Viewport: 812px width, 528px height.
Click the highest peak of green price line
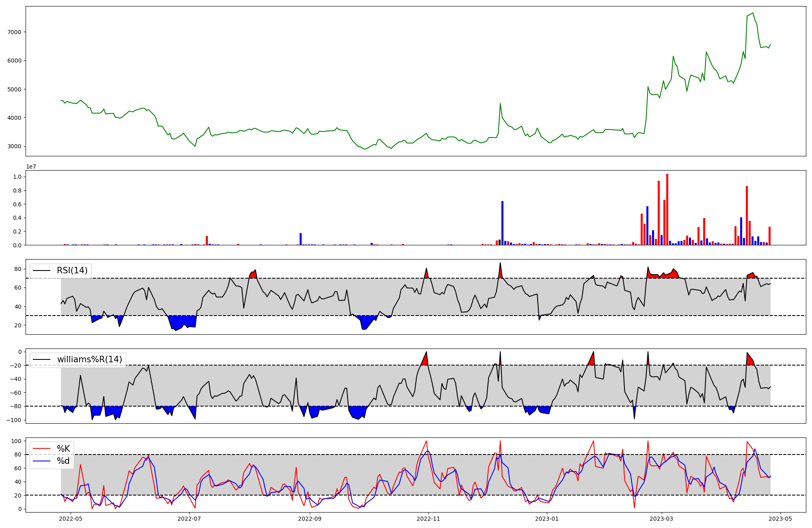pos(753,13)
